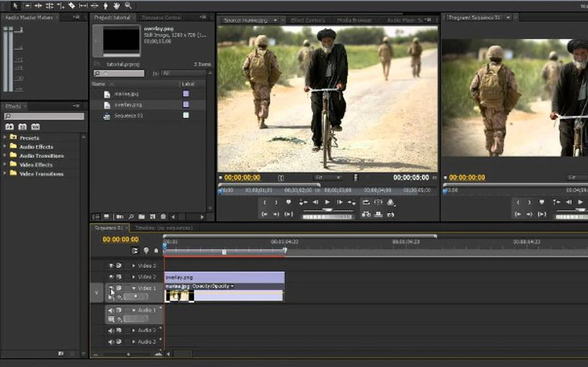Switch to Resource Central tab
This screenshot has height=367, width=588.
162,18
